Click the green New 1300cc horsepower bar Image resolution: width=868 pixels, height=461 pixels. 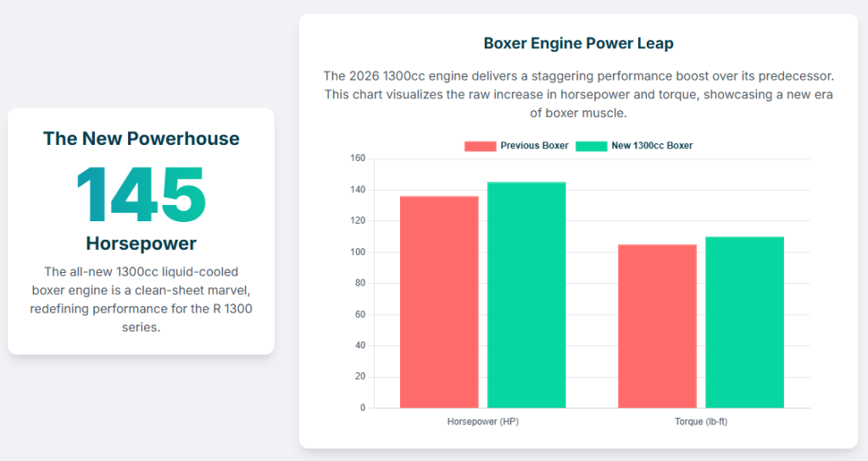click(x=526, y=295)
